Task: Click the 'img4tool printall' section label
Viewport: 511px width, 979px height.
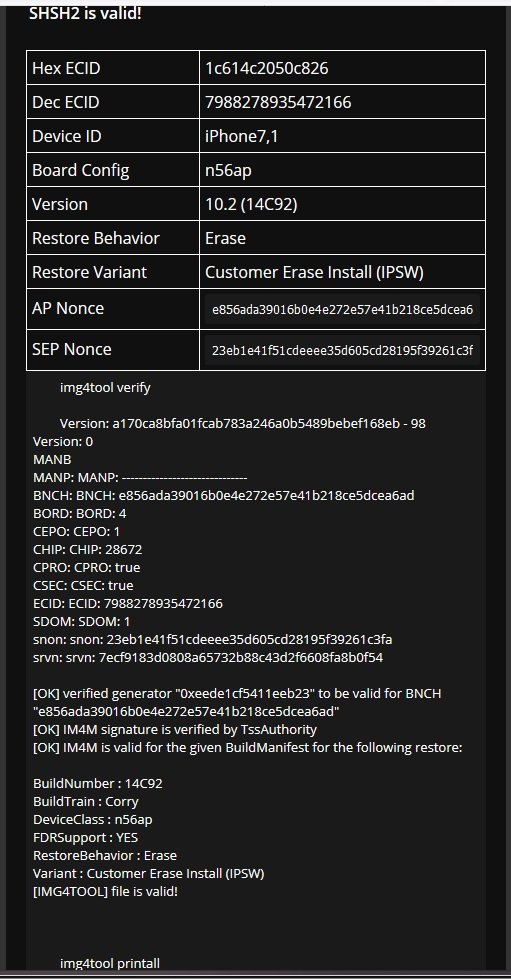Action: click(x=110, y=963)
